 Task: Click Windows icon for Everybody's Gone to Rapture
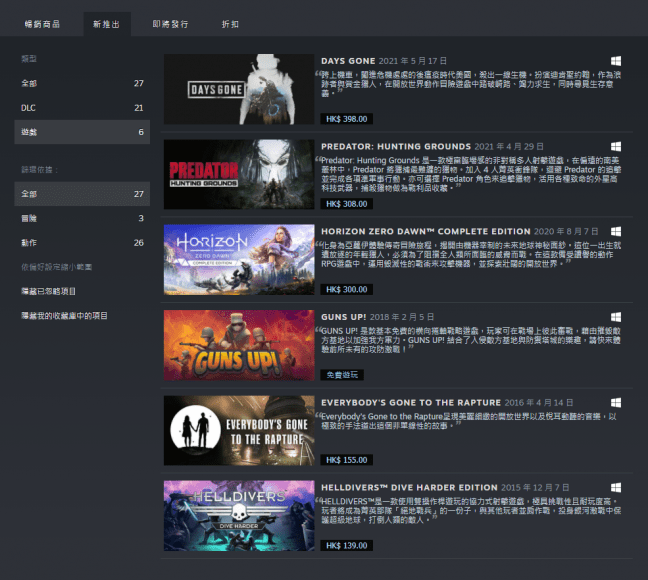point(616,402)
